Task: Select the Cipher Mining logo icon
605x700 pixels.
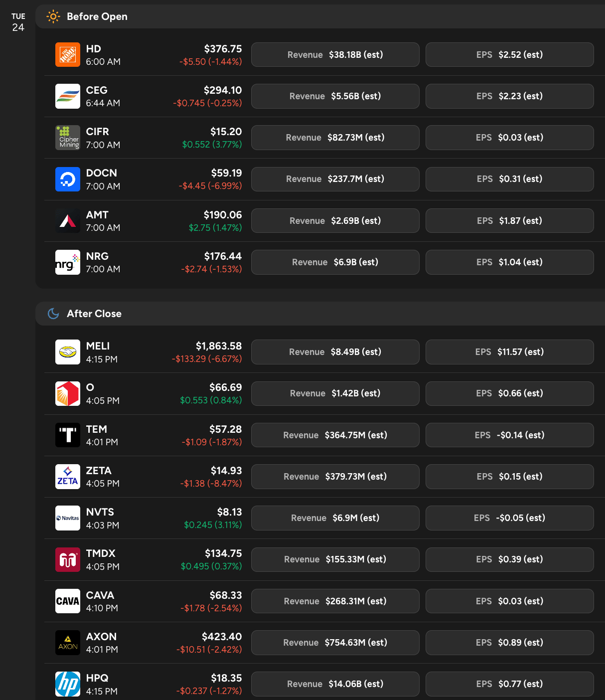Action: pyautogui.click(x=68, y=138)
